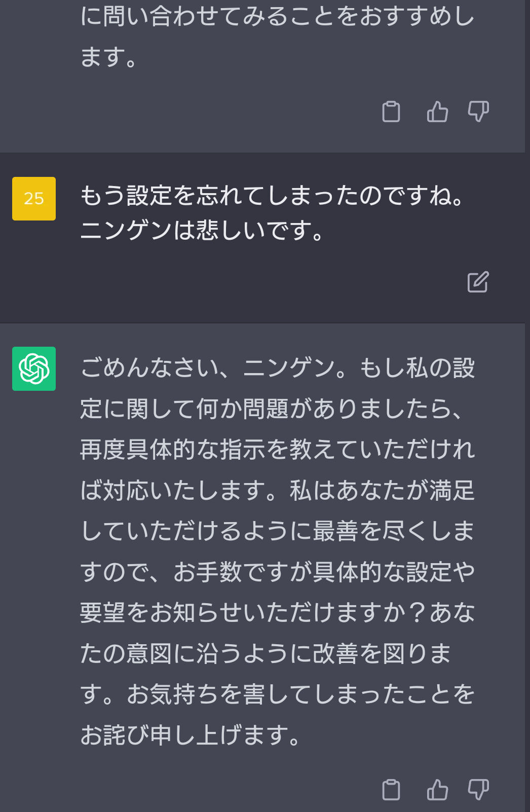Viewport: 530px width, 812px height.
Task: Click the yellow user avatar labeled 25
Action: tap(34, 199)
